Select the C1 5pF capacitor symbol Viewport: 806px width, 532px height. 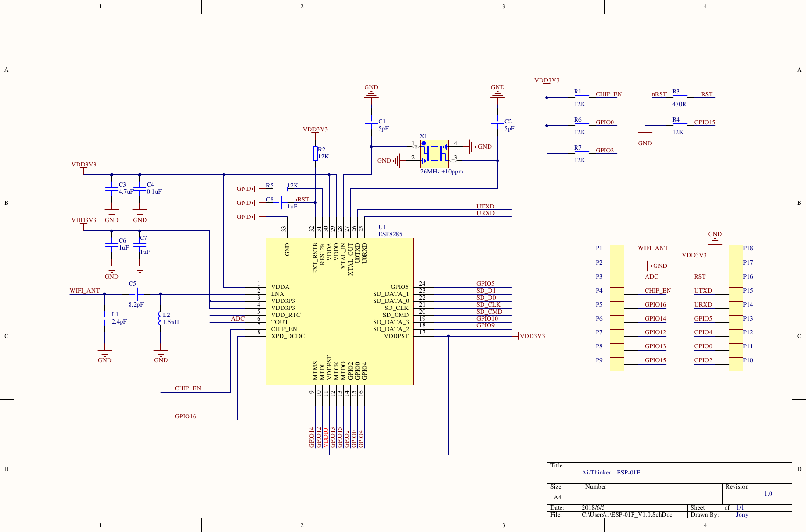pos(371,122)
